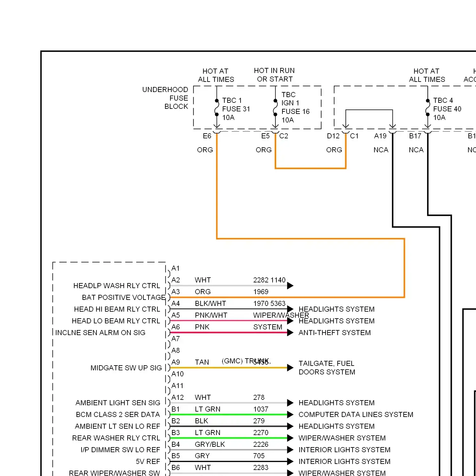Click circuit number 705 on pin B5
Screen dimensions: 476x476
click(259, 456)
